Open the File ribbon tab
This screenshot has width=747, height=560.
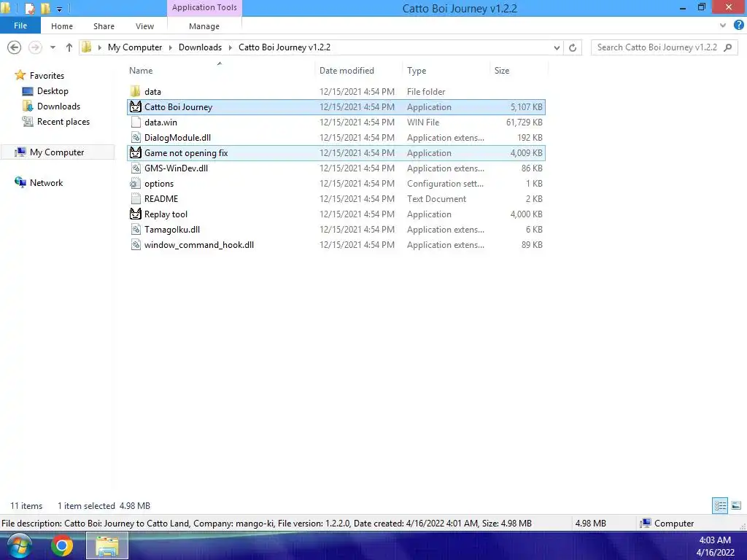[x=20, y=26]
